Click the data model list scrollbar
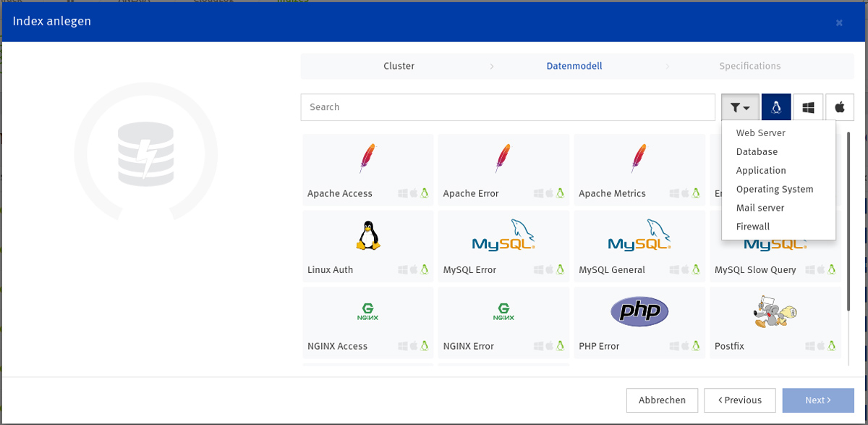This screenshot has height=425, width=868. tap(848, 222)
